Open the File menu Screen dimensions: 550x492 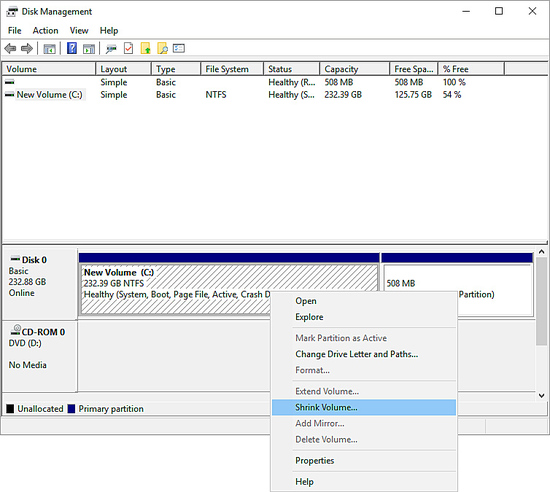(x=14, y=31)
